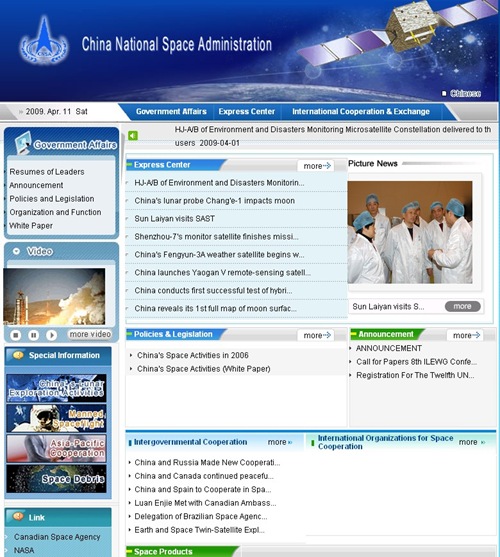500x557 pixels.
Task: Open Express Center menu tab
Action: point(246,112)
